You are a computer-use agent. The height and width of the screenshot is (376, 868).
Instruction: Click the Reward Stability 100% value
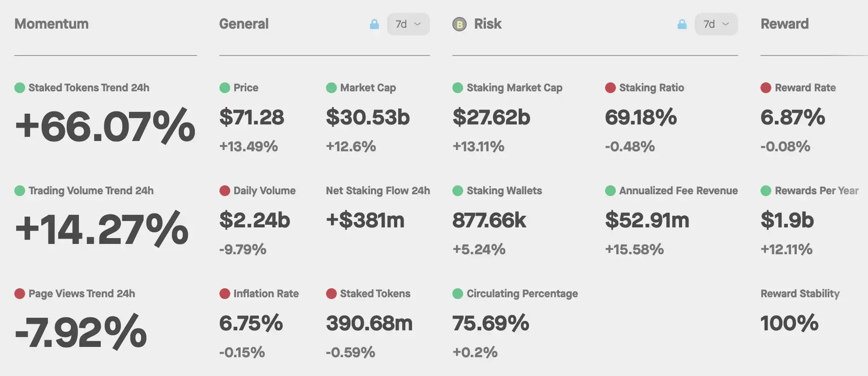tap(789, 323)
